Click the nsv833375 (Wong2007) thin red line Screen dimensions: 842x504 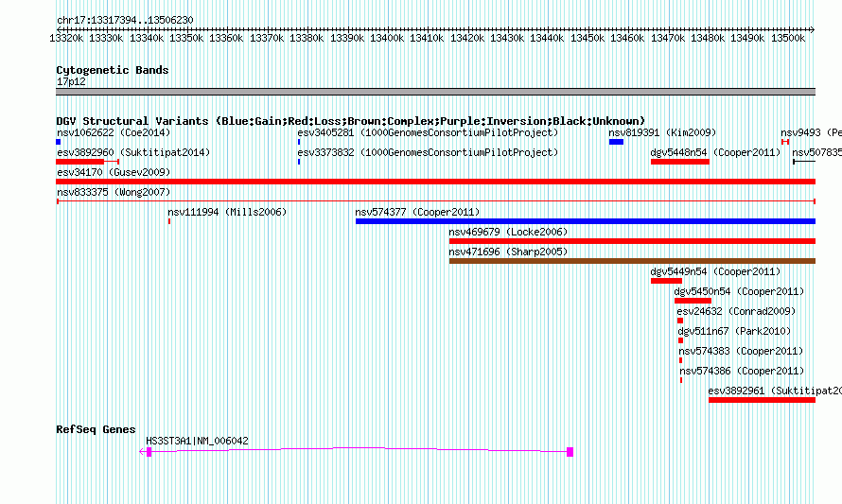point(435,201)
